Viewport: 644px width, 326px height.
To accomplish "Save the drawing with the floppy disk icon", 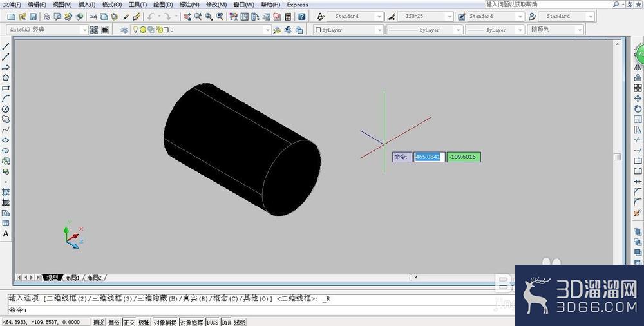I will pos(33,17).
